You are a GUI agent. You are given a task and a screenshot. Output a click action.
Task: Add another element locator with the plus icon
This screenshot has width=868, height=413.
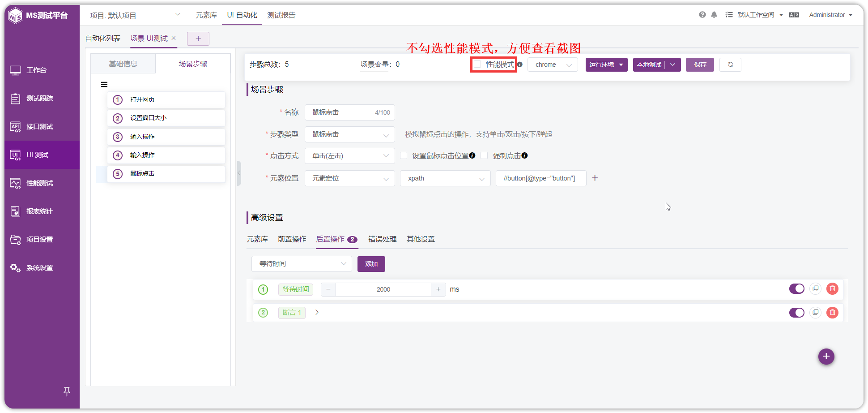pos(595,178)
